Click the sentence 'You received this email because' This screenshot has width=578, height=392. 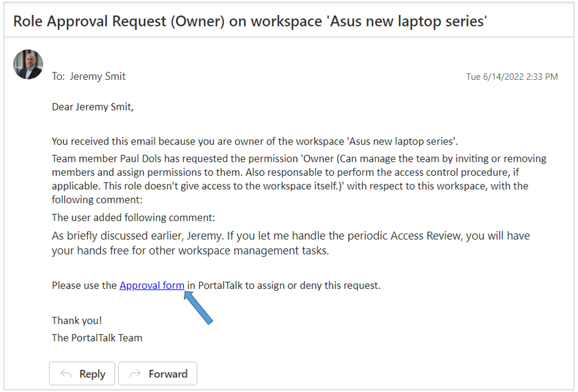point(255,141)
